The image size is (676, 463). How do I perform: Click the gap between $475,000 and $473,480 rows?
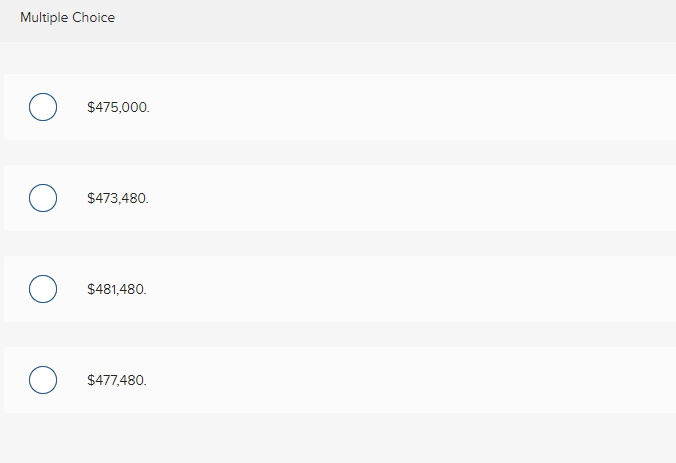click(338, 152)
